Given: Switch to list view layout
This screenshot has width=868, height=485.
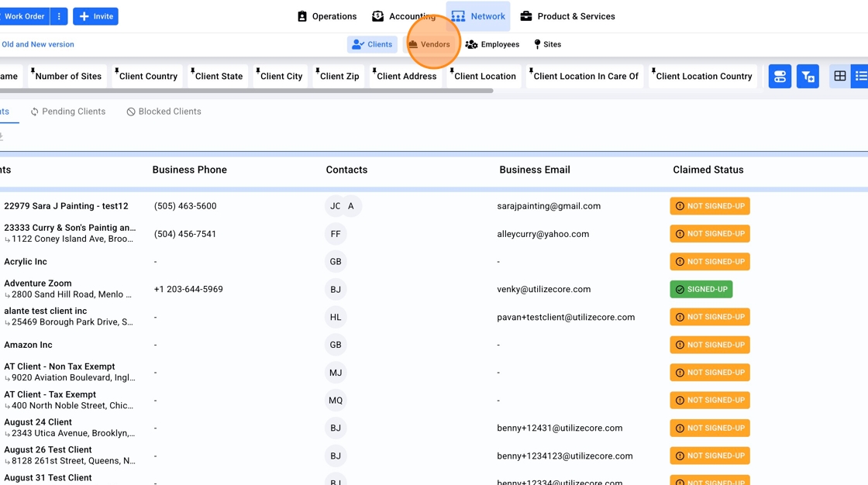Looking at the screenshot, I should pos(860,76).
